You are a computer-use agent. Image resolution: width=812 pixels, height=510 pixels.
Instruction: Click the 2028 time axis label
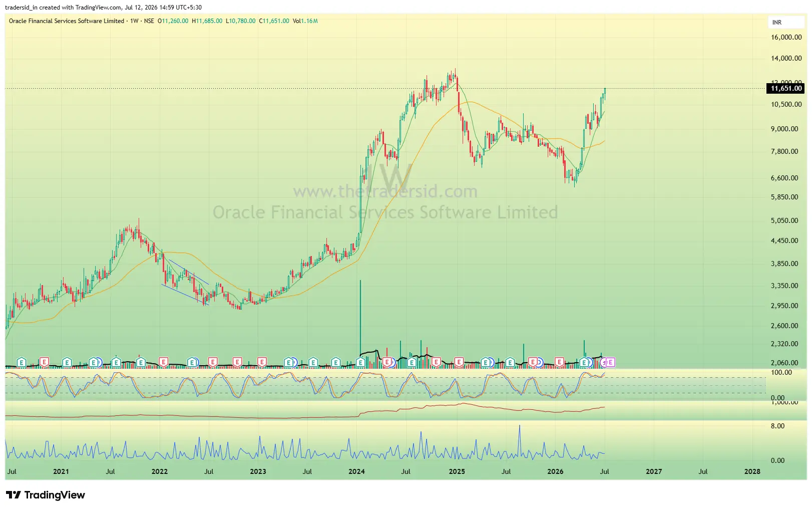pyautogui.click(x=752, y=471)
